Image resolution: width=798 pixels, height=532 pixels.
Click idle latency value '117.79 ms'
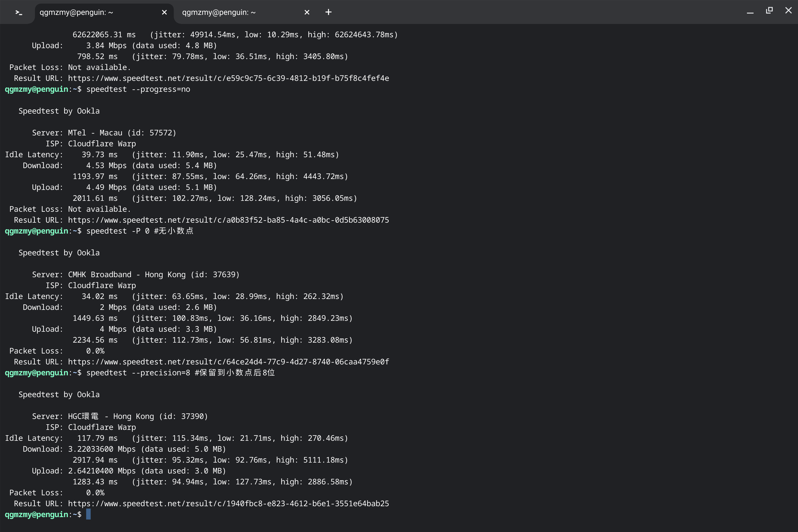point(97,438)
